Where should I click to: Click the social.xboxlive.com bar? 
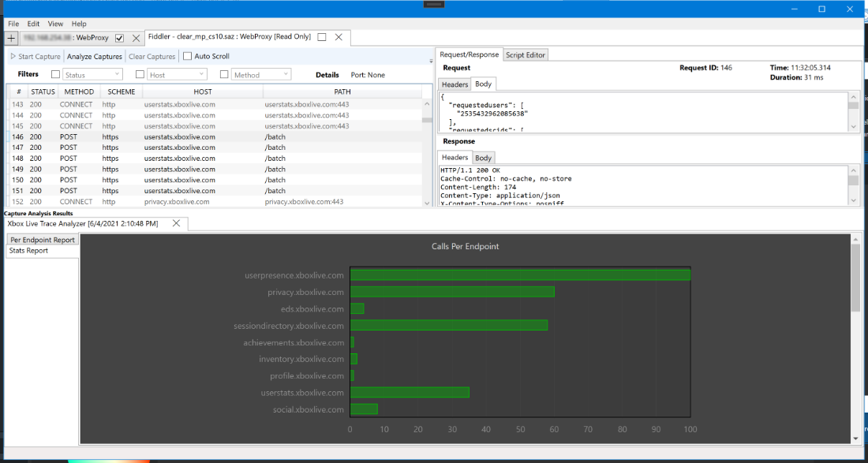tap(364, 409)
